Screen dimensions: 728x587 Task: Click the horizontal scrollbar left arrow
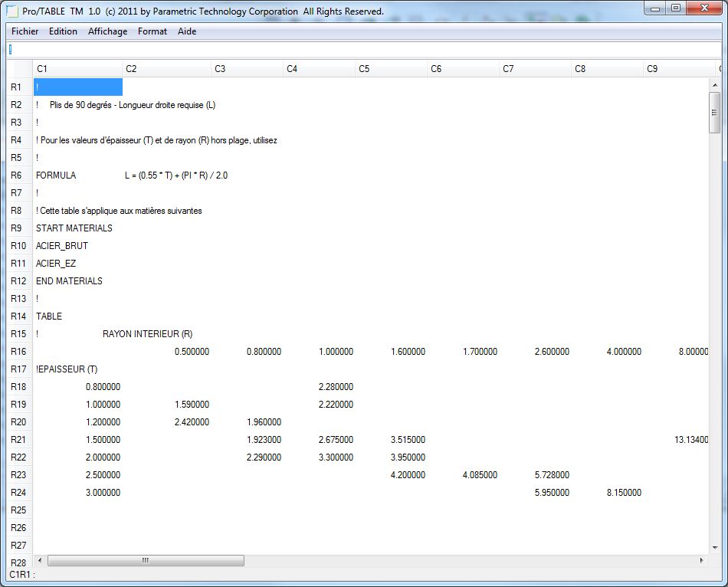pos(40,560)
